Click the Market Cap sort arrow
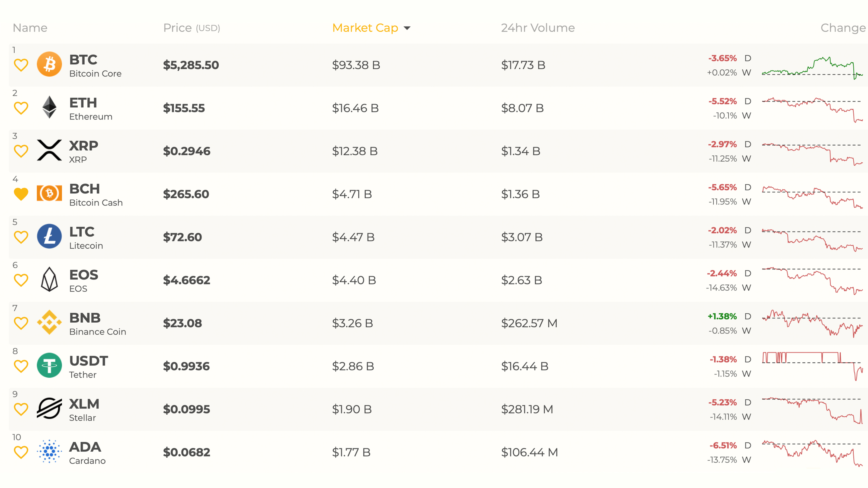This screenshot has width=868, height=488. click(x=407, y=28)
